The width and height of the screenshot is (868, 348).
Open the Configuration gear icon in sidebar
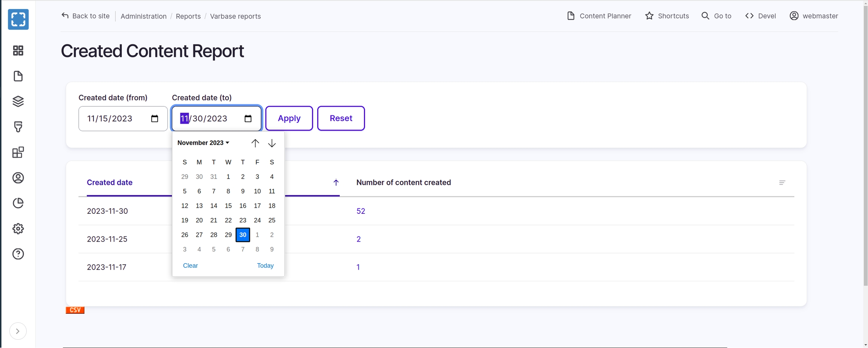(x=18, y=229)
